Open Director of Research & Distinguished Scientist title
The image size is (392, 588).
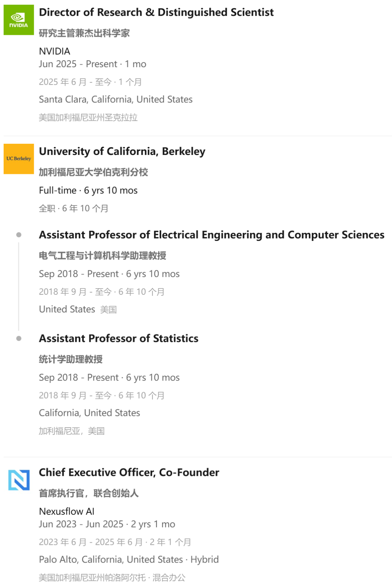click(x=156, y=12)
